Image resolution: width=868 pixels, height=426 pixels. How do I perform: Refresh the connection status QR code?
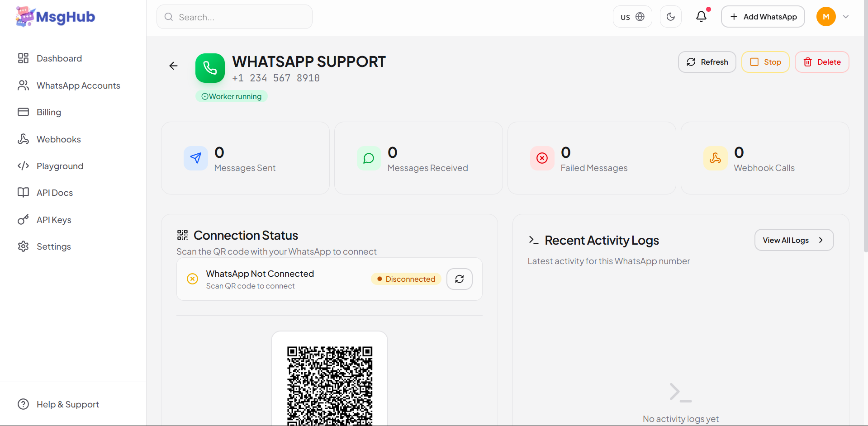pos(460,279)
